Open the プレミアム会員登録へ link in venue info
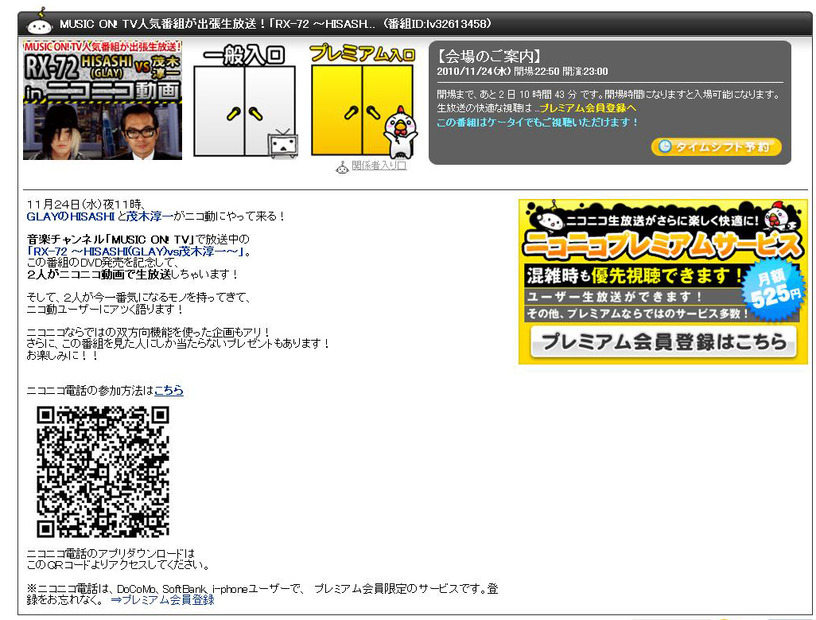The image size is (816, 620). pos(588,108)
